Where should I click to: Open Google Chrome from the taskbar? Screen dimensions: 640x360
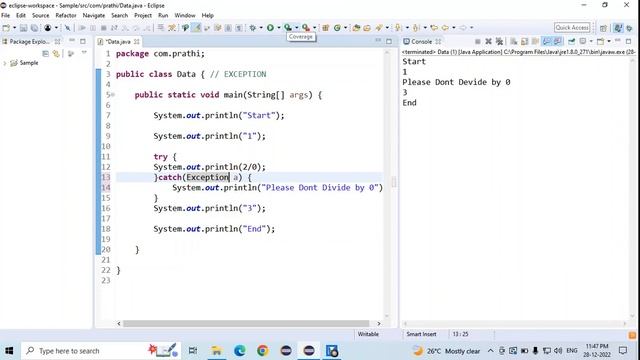click(x=262, y=351)
